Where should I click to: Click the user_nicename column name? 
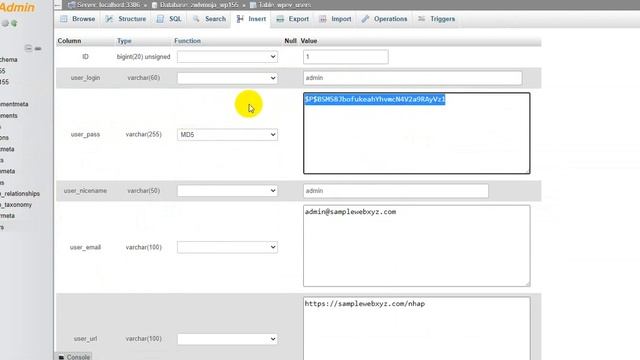point(85,191)
